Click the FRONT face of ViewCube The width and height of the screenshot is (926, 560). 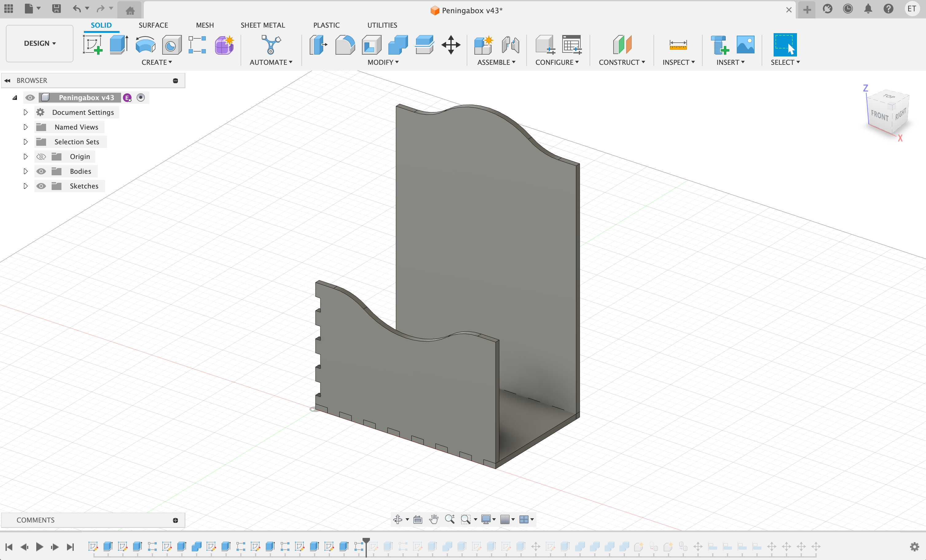[x=880, y=115]
